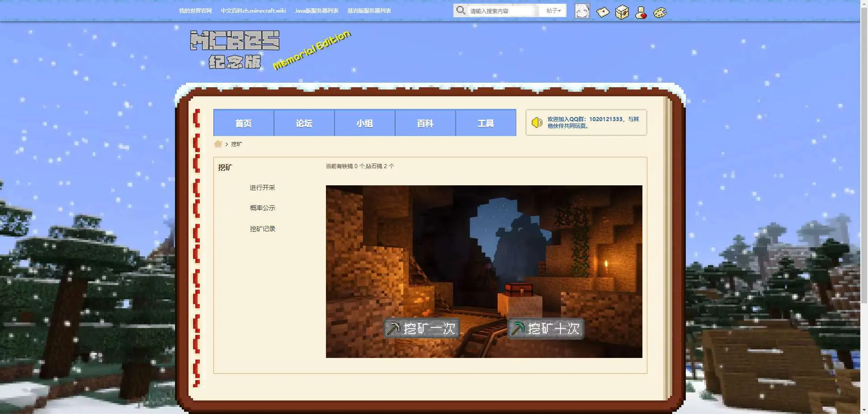Switch to the 百科 tab
The height and width of the screenshot is (414, 868).
point(425,123)
